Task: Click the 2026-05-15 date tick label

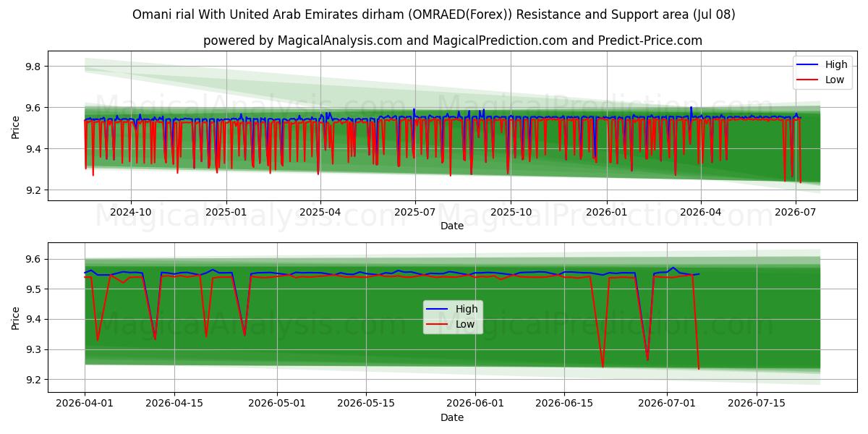Action: click(367, 404)
